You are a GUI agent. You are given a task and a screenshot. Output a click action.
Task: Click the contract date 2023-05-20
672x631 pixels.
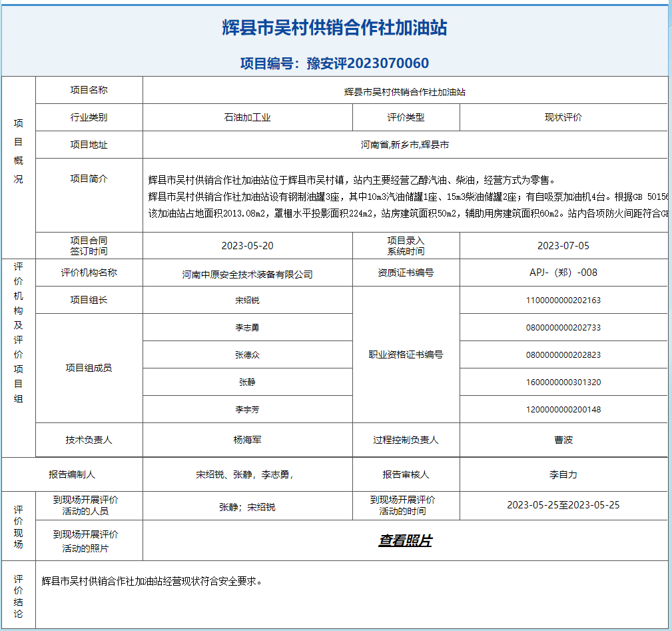[247, 246]
